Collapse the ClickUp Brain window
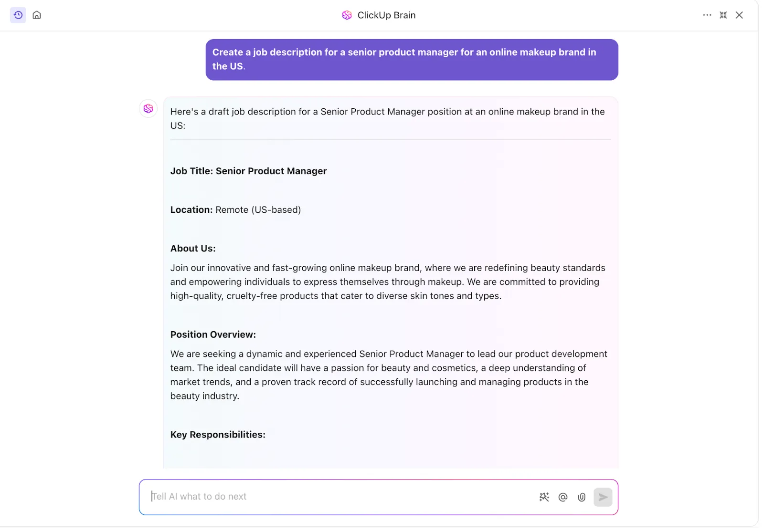Screen dimensions: 764x532 tap(723, 15)
